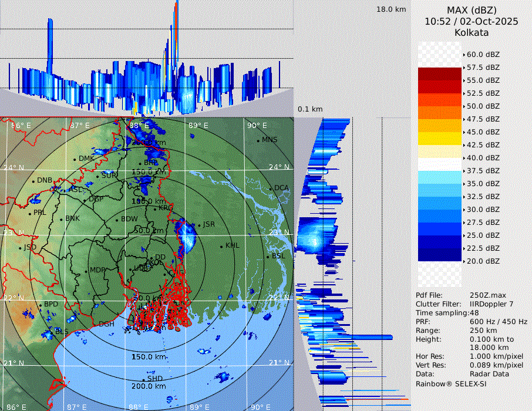Screen dimensions: 532x411
Task: Click the 18.0 km height label
Action: [x=391, y=9]
